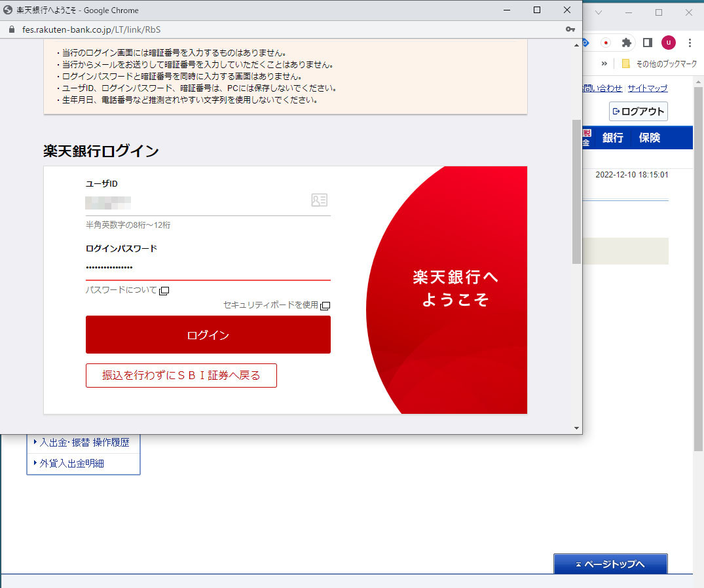Expand hidden bookmarks with double chevron
The height and width of the screenshot is (588, 704).
coord(604,64)
